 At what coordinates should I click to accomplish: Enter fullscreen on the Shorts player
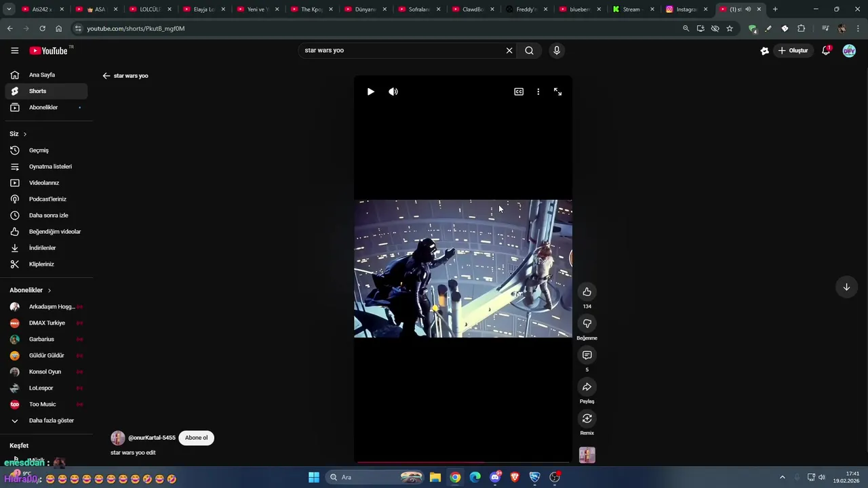pos(557,91)
